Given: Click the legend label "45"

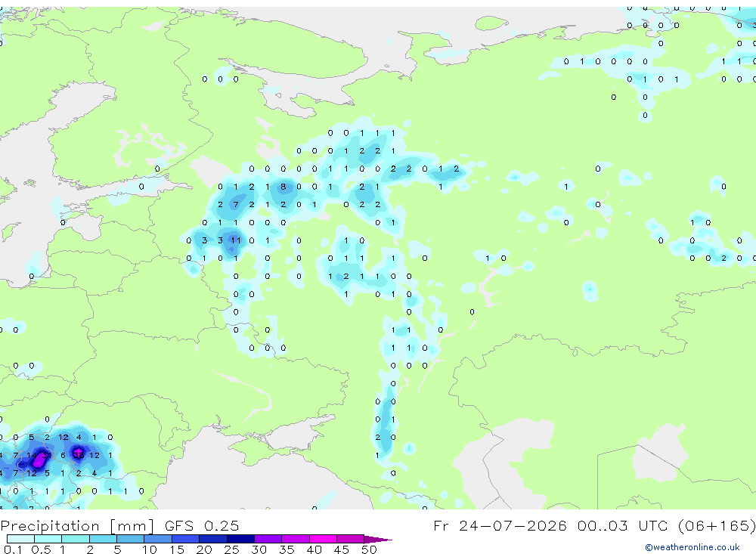Looking at the screenshot, I should (342, 549).
